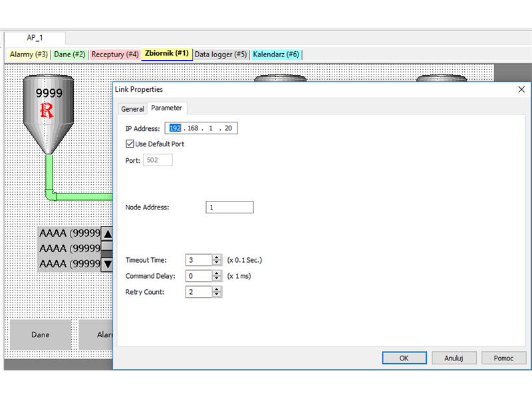The height and width of the screenshot is (399, 532).
Task: Open the Alarmy (#3) screen tab
Action: (x=29, y=55)
